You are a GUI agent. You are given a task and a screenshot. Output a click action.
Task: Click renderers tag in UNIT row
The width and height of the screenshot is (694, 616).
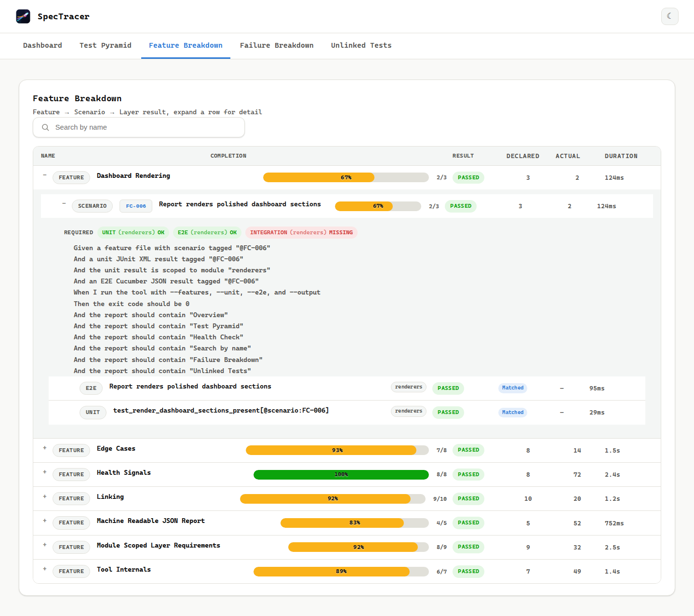(409, 411)
